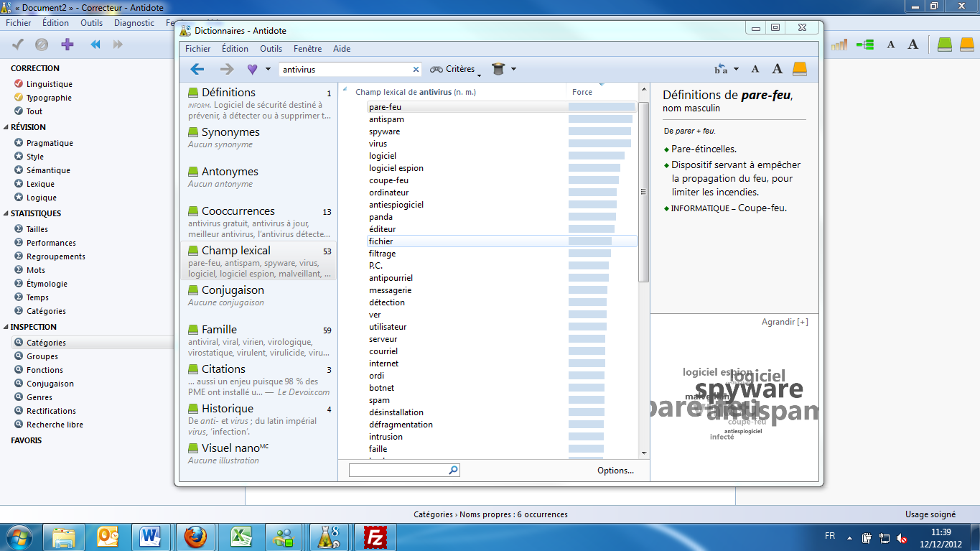Select the word spyware in the list

(385, 131)
